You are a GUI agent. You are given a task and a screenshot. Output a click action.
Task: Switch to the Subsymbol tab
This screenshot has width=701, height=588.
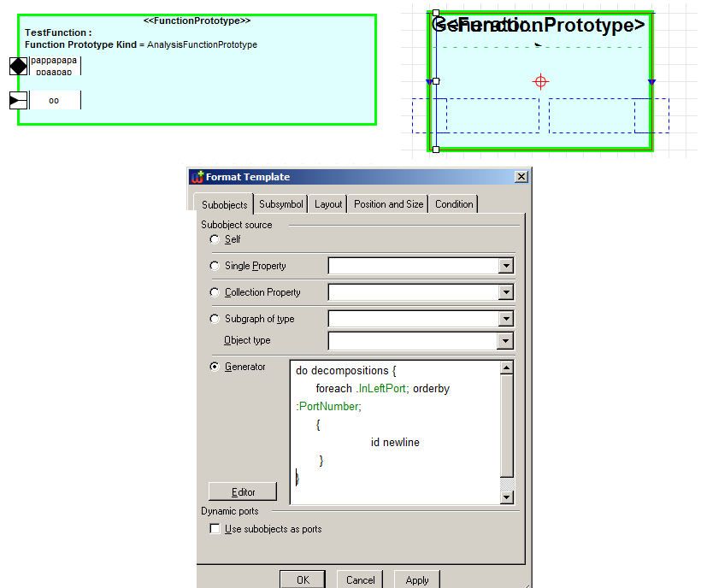[281, 204]
